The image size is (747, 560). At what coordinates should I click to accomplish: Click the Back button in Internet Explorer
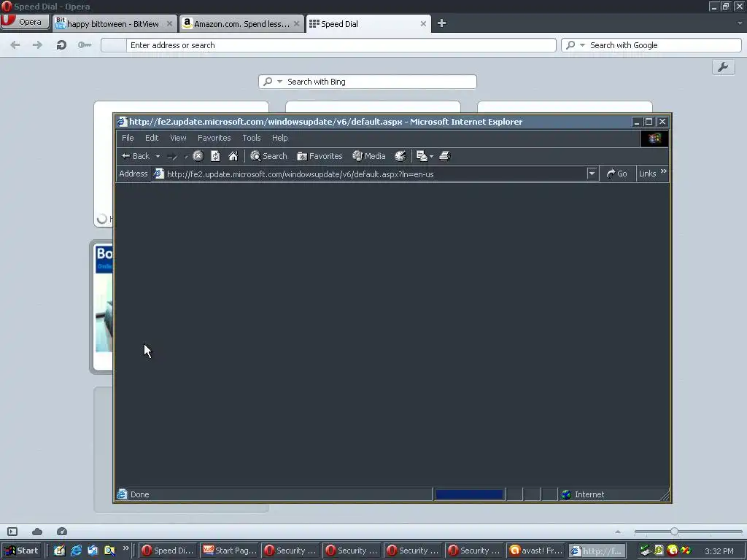[136, 156]
